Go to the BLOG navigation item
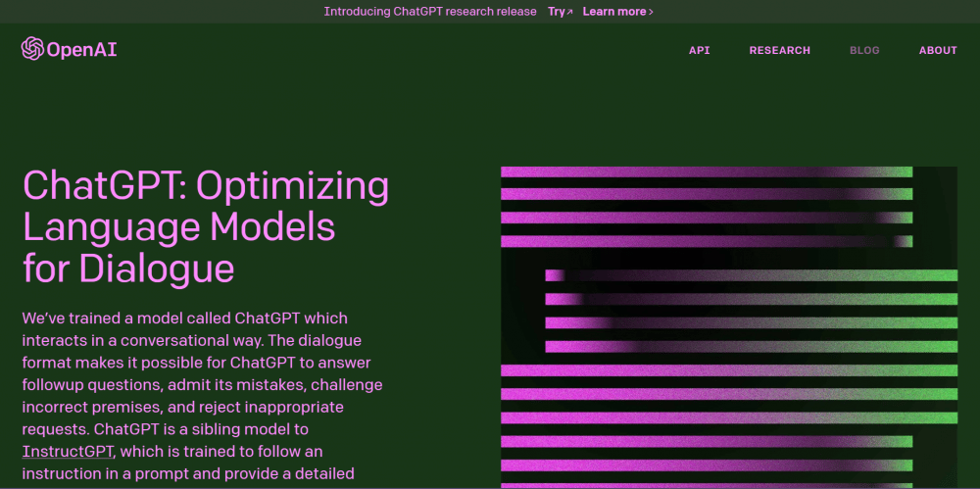 pyautogui.click(x=864, y=50)
